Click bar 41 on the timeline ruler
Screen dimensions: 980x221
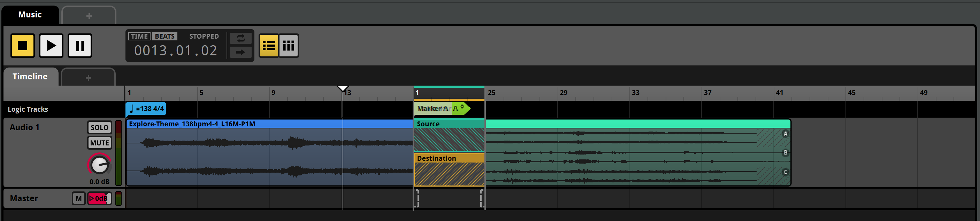click(779, 93)
